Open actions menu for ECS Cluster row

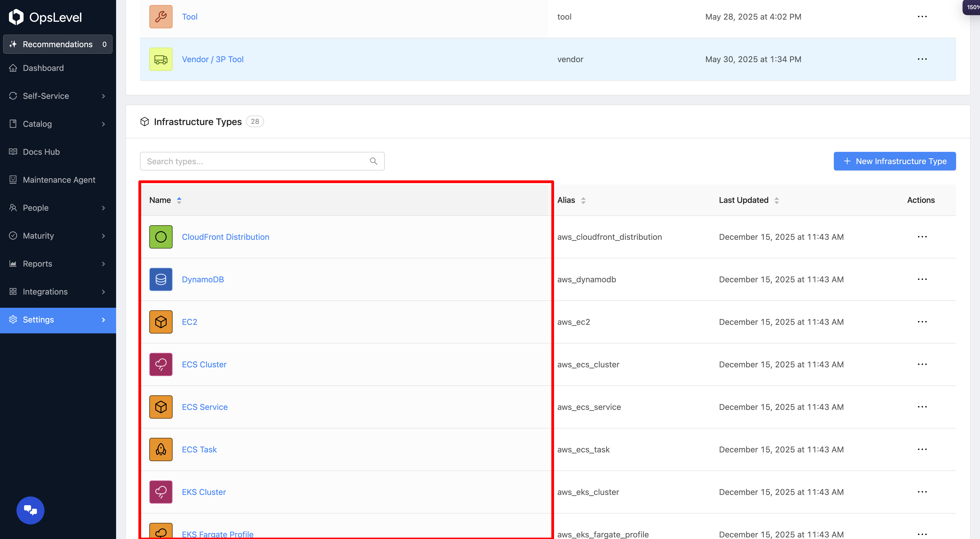pyautogui.click(x=922, y=364)
